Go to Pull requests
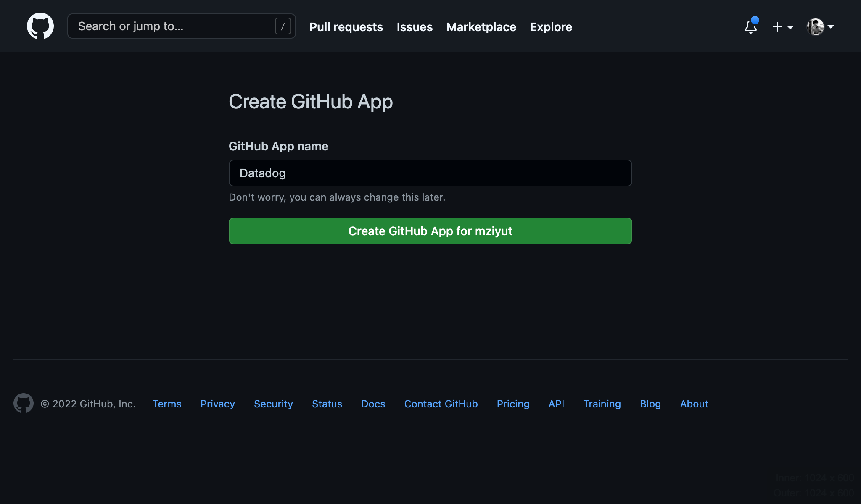 pos(346,27)
